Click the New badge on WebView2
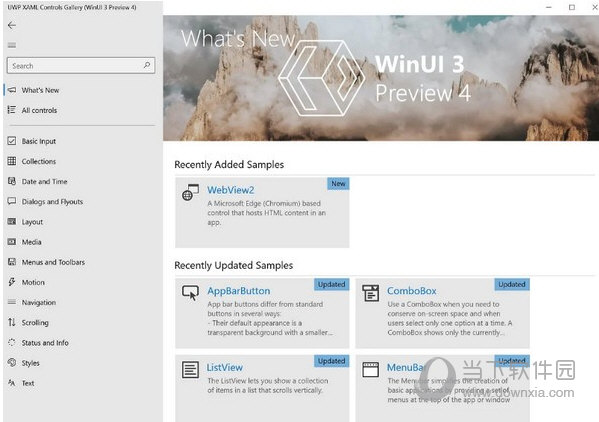The image size is (599, 422). tap(338, 184)
